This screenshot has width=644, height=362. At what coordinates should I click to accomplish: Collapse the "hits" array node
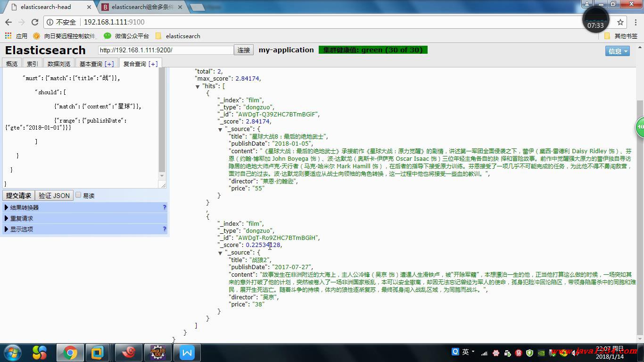click(x=198, y=87)
